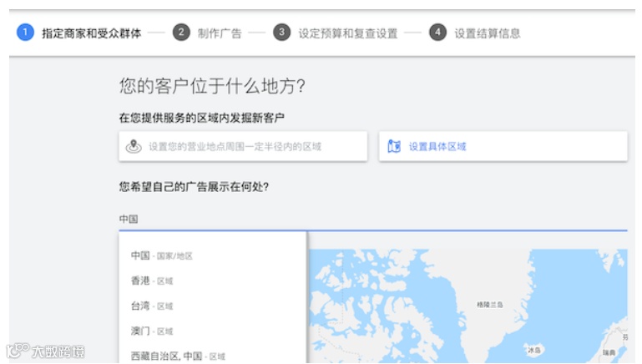Click 格陵兰岛 label on the map
The width and height of the screenshot is (642, 364).
click(x=490, y=305)
